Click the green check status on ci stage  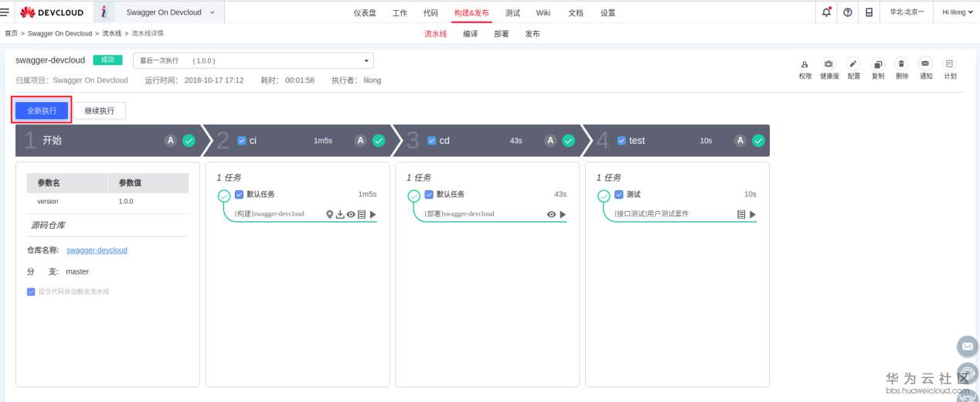coord(379,141)
